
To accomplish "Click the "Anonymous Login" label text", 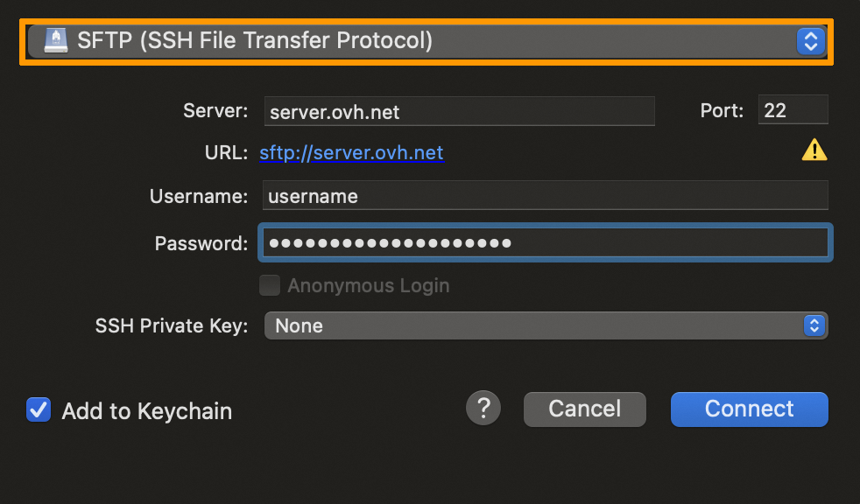I will tap(368, 285).
